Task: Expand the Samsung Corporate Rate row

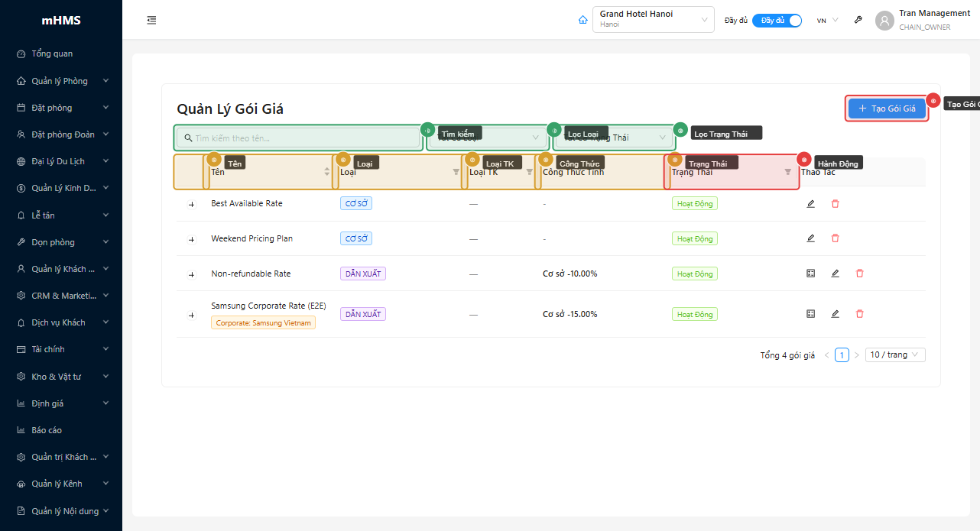Action: tap(191, 315)
